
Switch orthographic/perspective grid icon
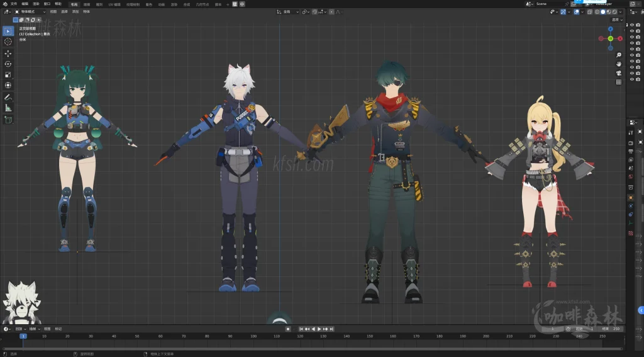click(x=619, y=82)
